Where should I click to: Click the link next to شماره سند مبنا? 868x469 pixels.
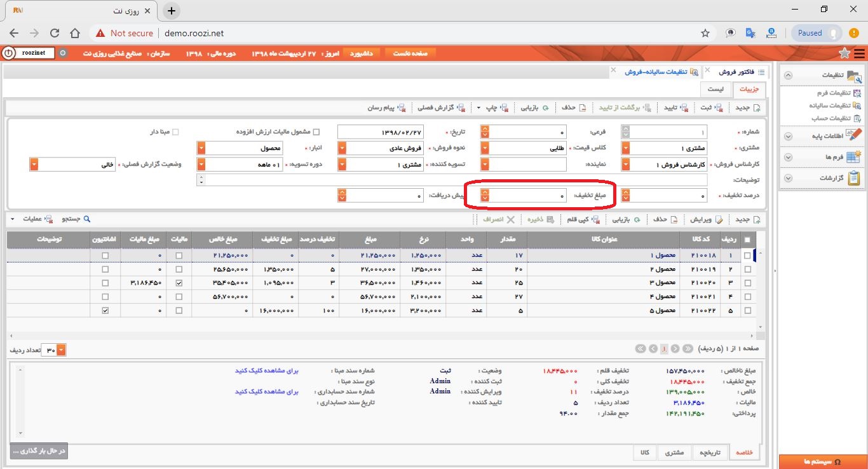(266, 370)
